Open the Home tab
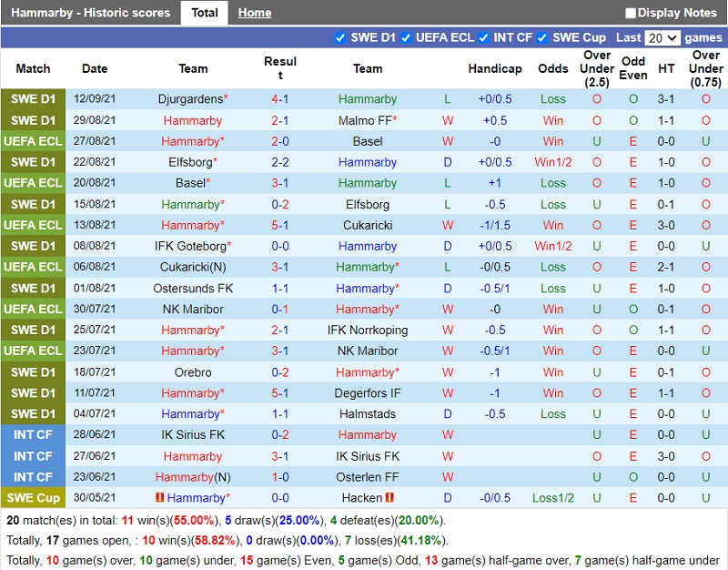Viewport: 728px width, 570px height. click(x=255, y=13)
